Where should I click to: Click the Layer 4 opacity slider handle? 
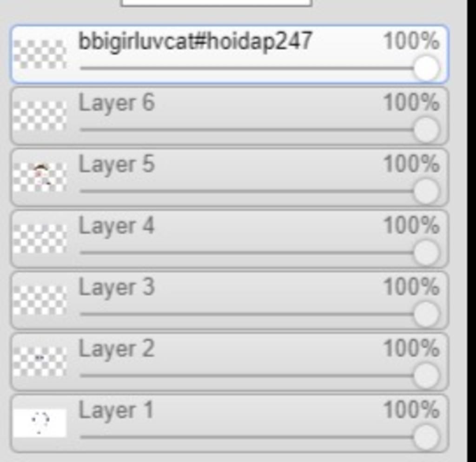(x=426, y=253)
